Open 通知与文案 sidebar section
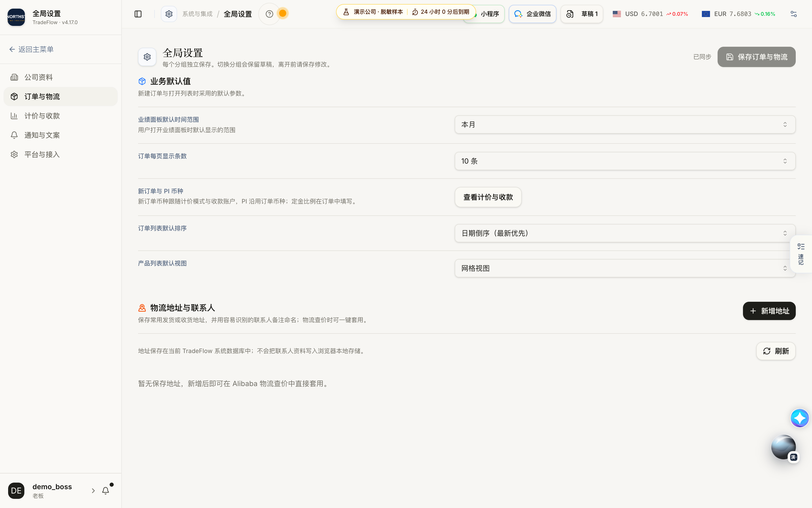The width and height of the screenshot is (812, 508). click(x=60, y=135)
